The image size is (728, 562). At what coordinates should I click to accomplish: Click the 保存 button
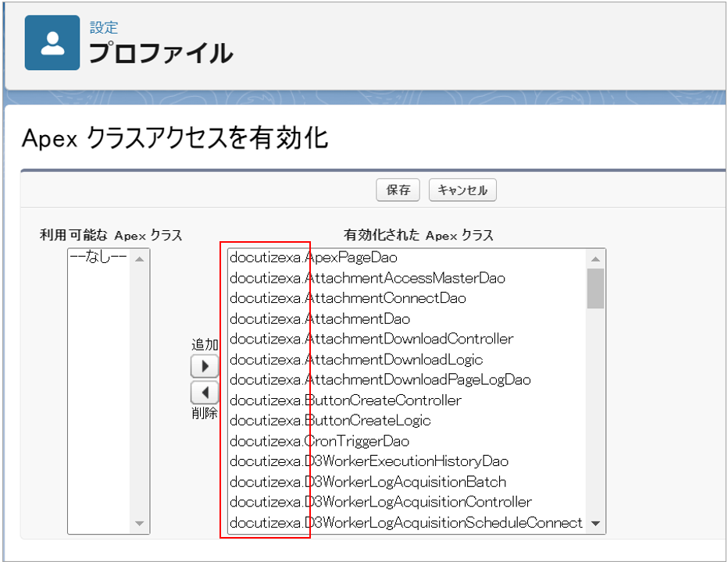(x=398, y=190)
